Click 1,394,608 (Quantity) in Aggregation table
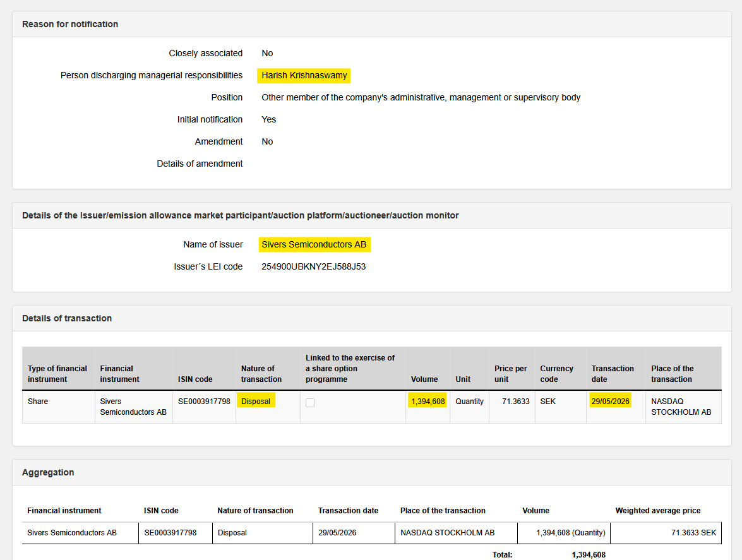Viewport: 742px width, 560px height. click(570, 533)
